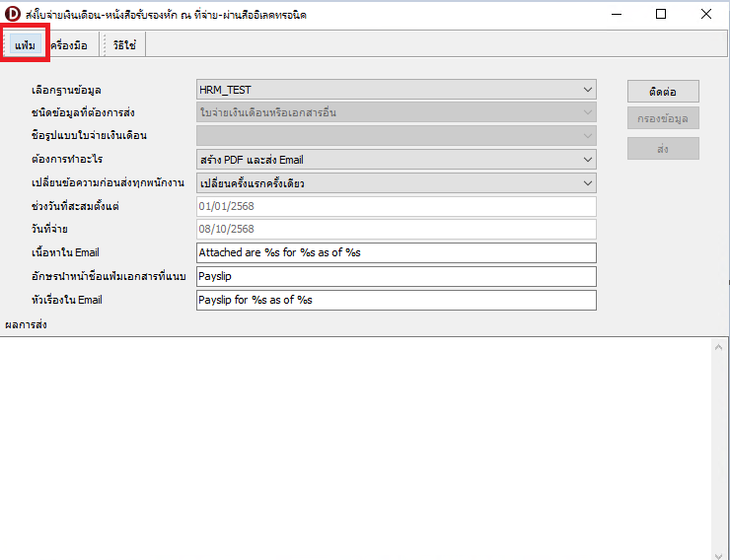Click the Payslip file name prefix field

[397, 276]
